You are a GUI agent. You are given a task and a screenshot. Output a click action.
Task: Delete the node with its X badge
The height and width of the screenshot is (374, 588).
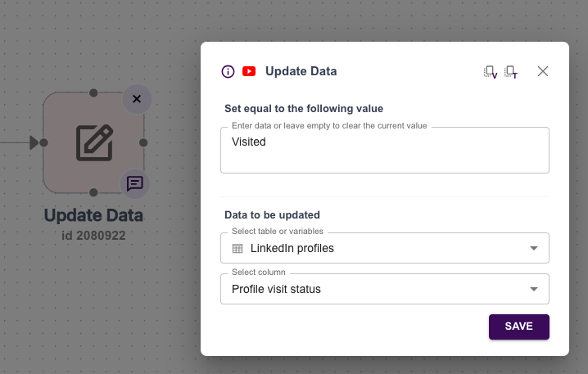[x=137, y=99]
